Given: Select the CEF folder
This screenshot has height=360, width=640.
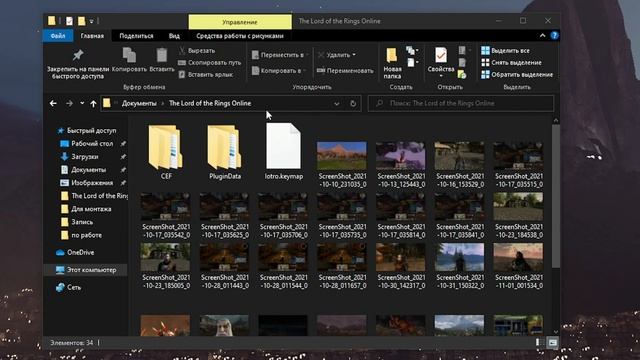Looking at the screenshot, I should [x=166, y=152].
